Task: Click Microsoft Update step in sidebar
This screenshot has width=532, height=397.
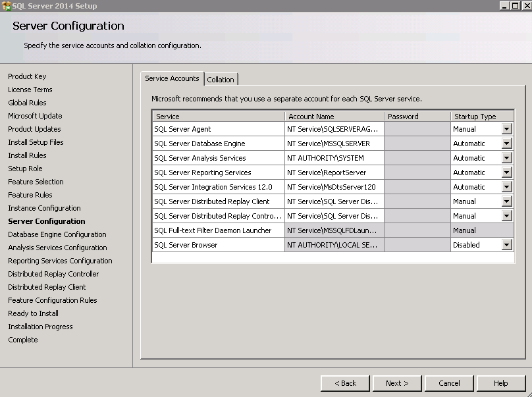Action: [35, 116]
